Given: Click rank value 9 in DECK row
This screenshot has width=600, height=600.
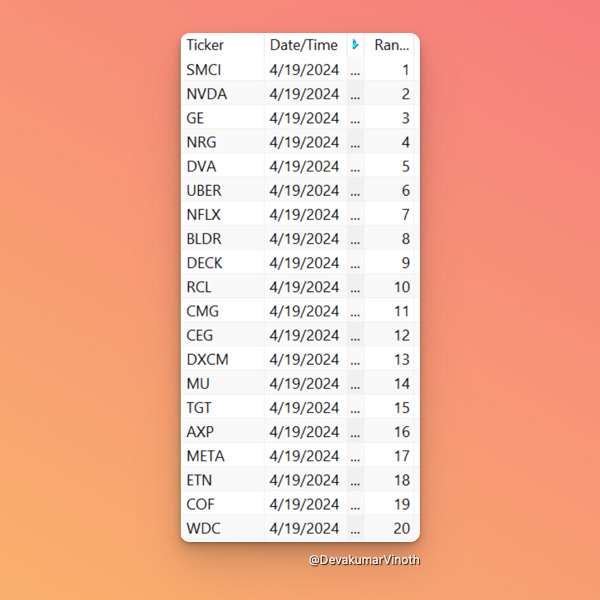Looking at the screenshot, I should pos(389,262).
